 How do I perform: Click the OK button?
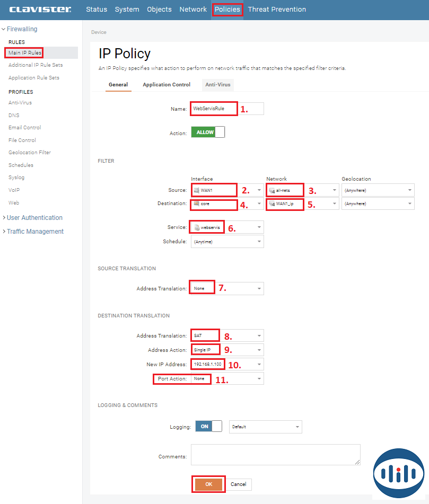[208, 484]
